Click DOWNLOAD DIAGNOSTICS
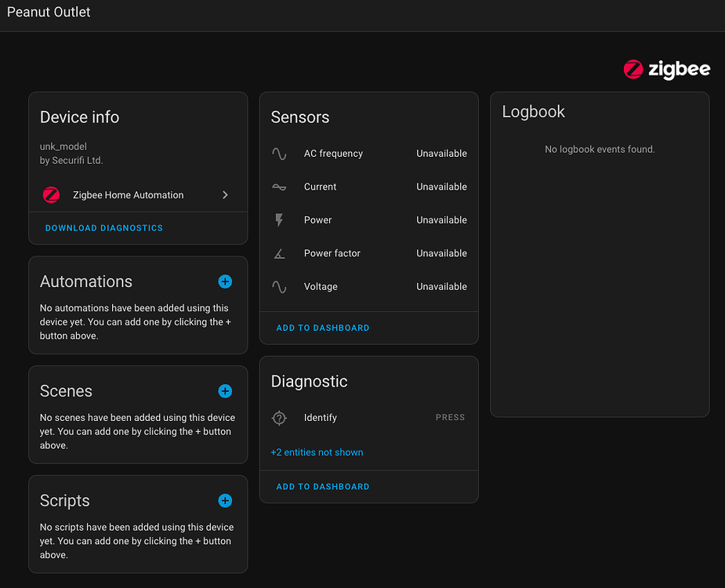Image resolution: width=725 pixels, height=588 pixels. pos(103,227)
